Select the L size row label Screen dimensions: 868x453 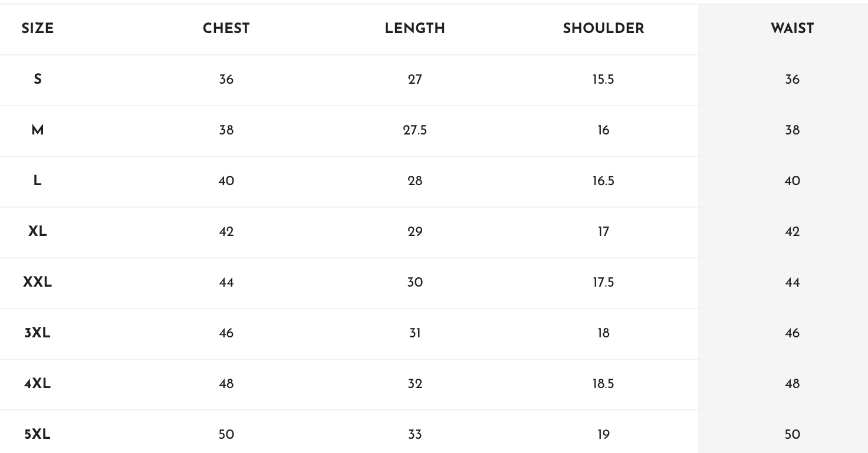point(37,180)
